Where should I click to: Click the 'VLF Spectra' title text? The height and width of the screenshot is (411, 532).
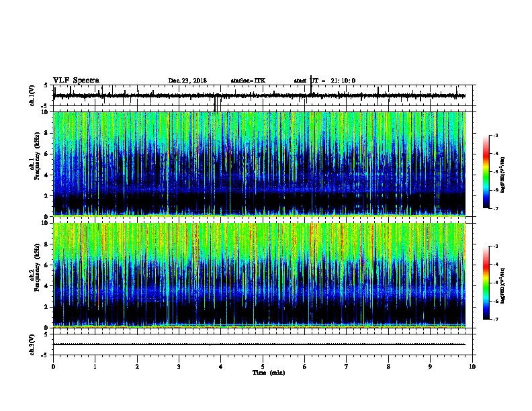[x=76, y=81]
